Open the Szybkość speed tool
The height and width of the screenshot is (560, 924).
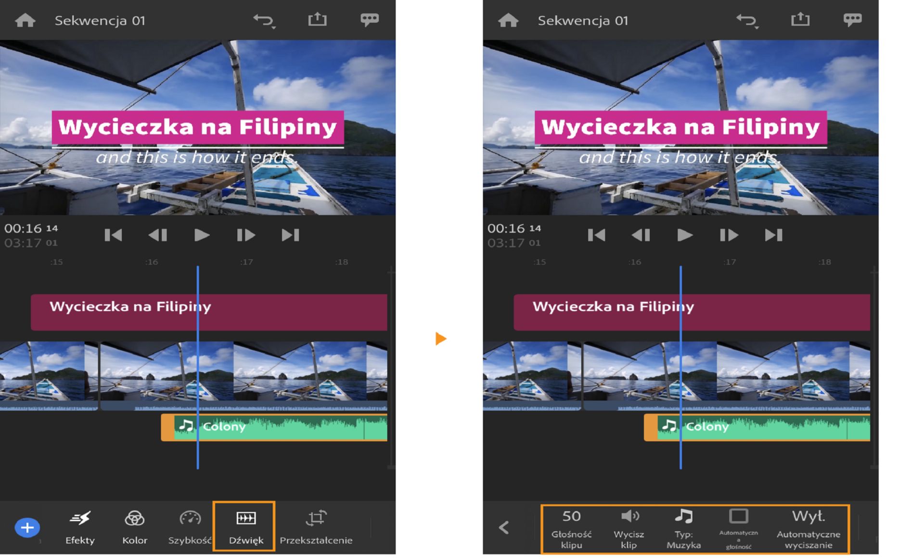[x=190, y=527]
